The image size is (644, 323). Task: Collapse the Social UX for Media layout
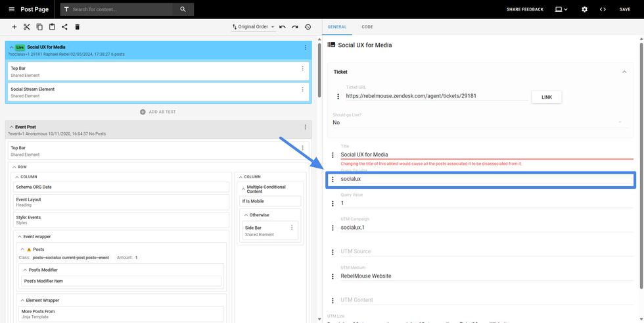11,47
